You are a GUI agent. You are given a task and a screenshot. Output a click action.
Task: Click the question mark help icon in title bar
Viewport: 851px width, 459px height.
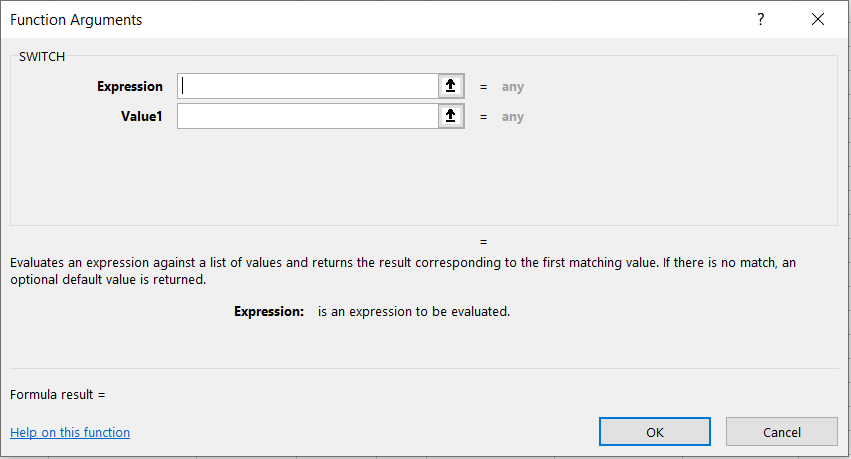(761, 19)
